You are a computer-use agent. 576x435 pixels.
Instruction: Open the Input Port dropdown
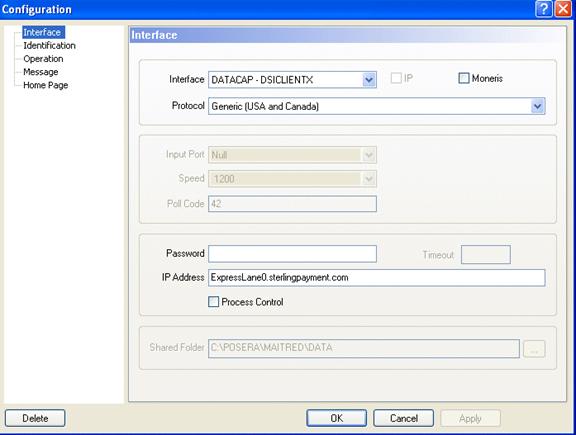point(369,155)
